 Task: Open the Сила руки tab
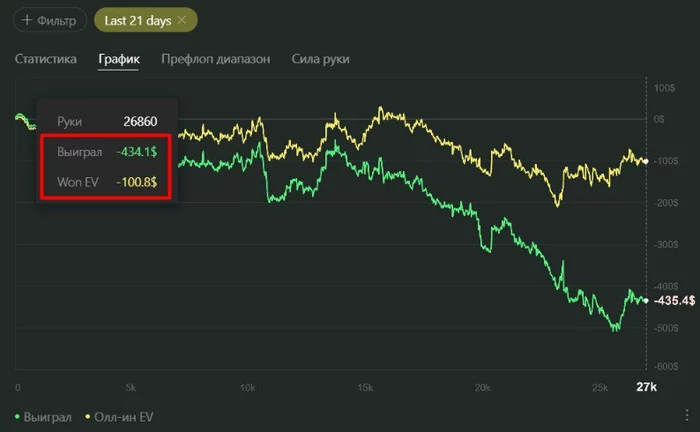321,59
